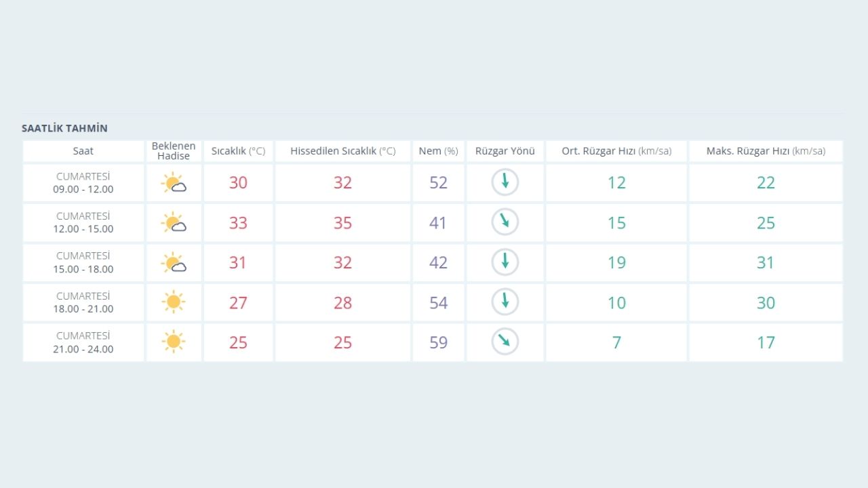The width and height of the screenshot is (868, 488).
Task: Click the partly cloudy icon for 12.00 - 15.00
Action: coord(174,223)
